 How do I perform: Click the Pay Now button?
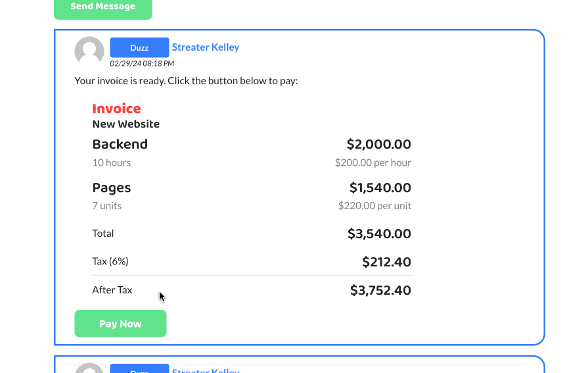click(120, 324)
